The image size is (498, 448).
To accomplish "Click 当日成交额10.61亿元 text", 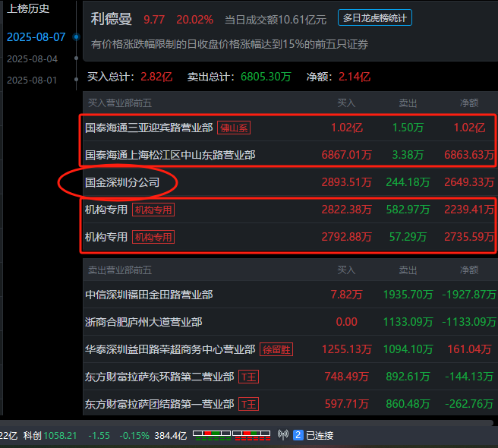I will point(276,20).
